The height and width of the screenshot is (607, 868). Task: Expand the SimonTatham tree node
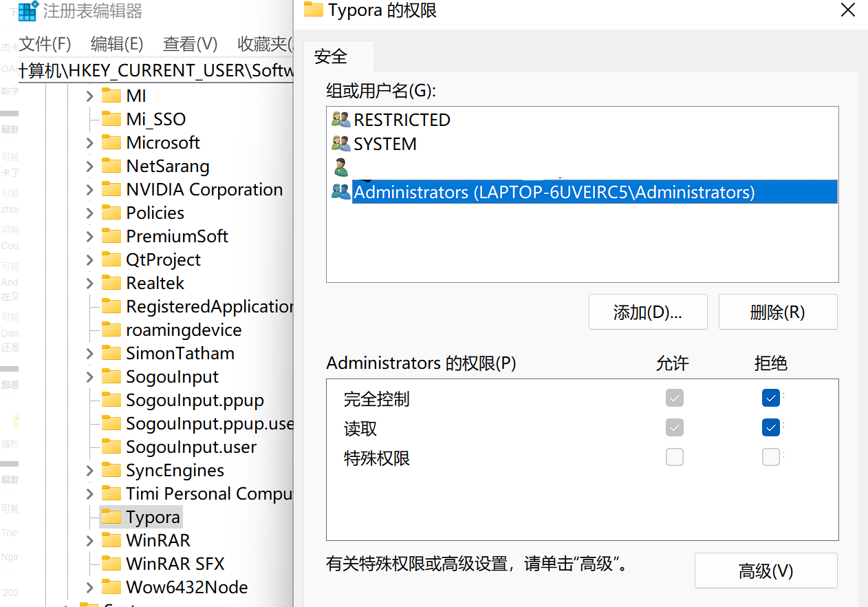[x=89, y=354]
